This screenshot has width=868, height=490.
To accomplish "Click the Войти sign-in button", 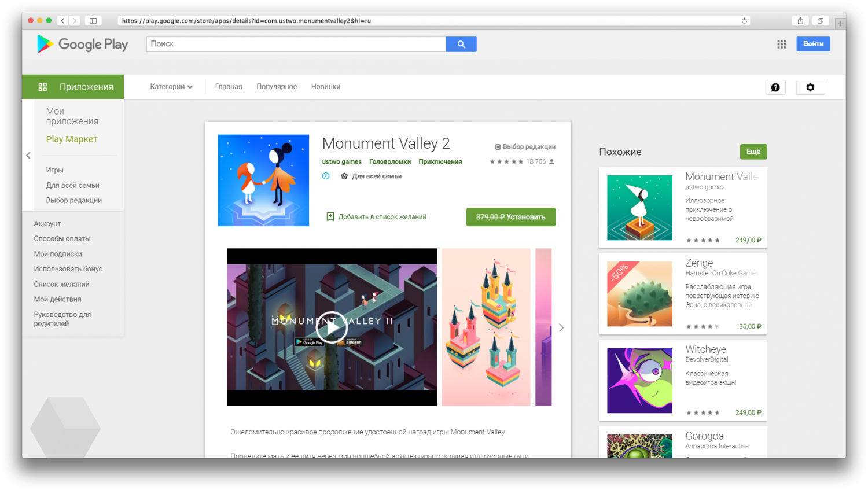I will pyautogui.click(x=813, y=44).
